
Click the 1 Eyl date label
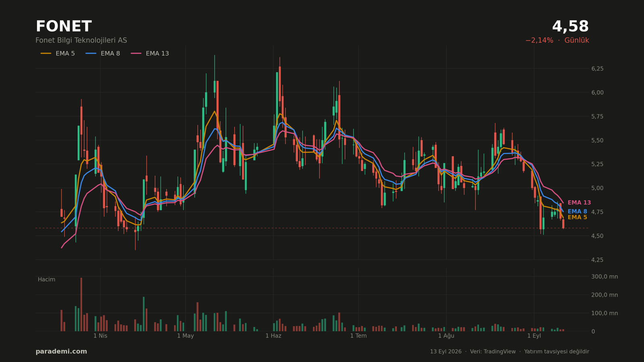(534, 336)
